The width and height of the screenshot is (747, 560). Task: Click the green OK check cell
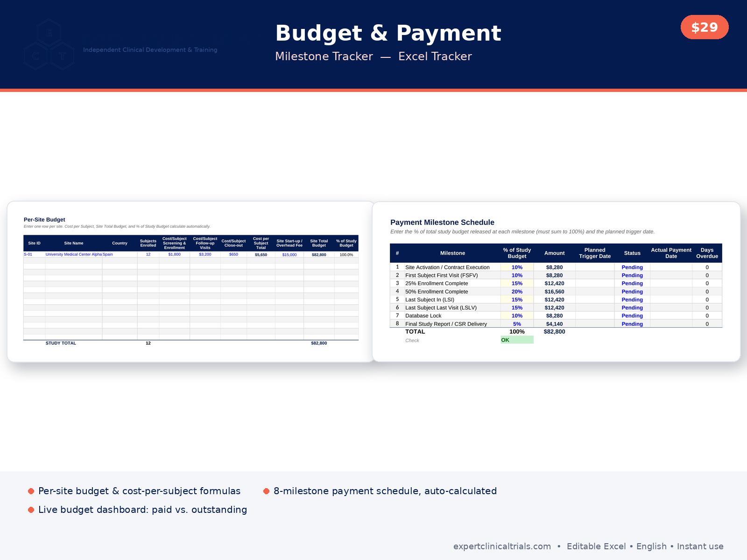pyautogui.click(x=517, y=340)
